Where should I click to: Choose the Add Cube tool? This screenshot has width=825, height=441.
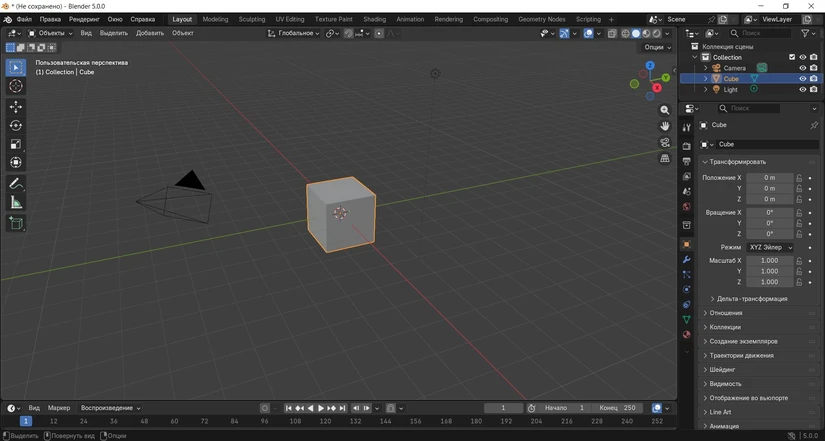coord(16,223)
